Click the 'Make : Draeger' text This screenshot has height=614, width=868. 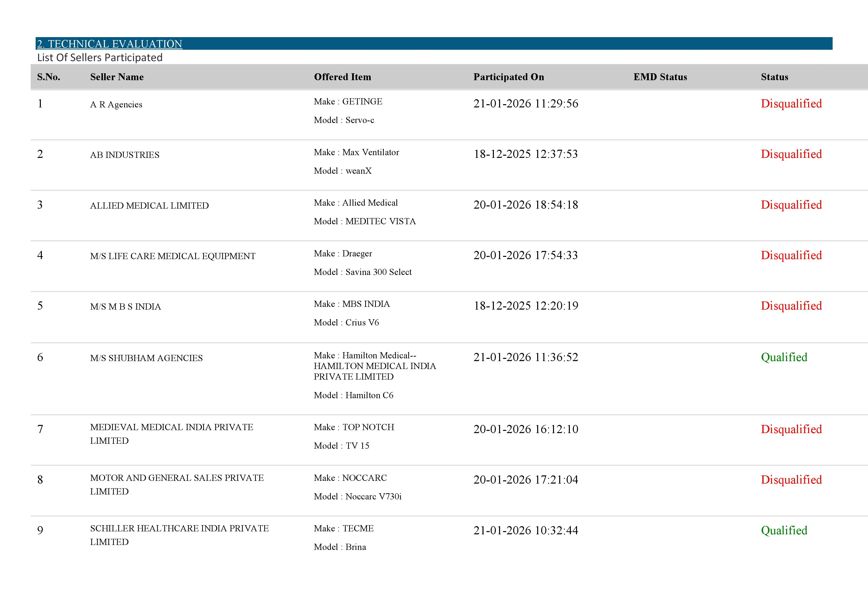[343, 253]
